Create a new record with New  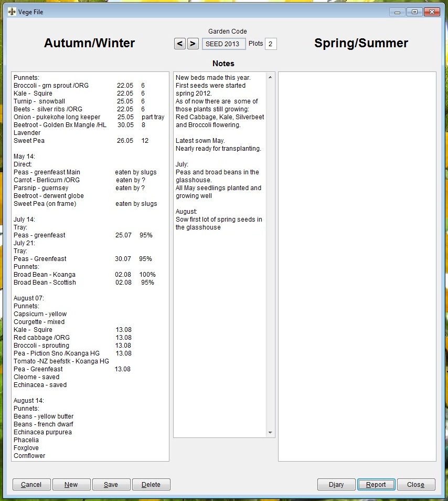71,484
